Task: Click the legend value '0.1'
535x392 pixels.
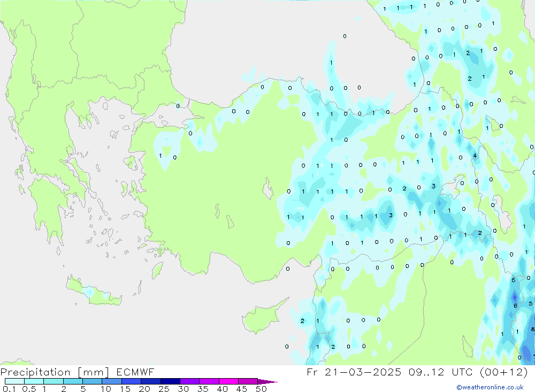Action: 9,389
